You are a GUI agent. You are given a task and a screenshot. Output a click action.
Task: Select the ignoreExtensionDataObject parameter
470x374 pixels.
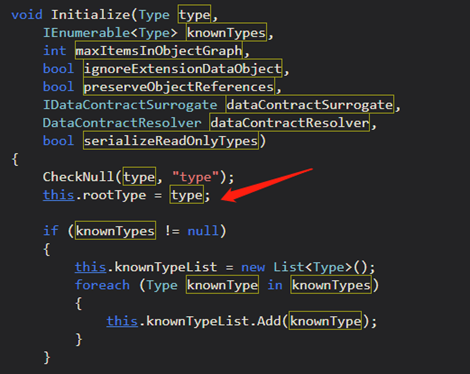click(183, 68)
